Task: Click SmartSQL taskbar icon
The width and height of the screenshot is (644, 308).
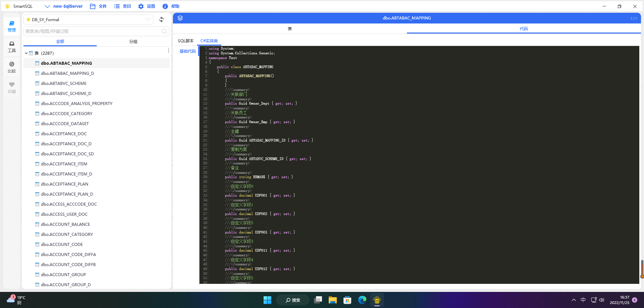Action: (377, 300)
